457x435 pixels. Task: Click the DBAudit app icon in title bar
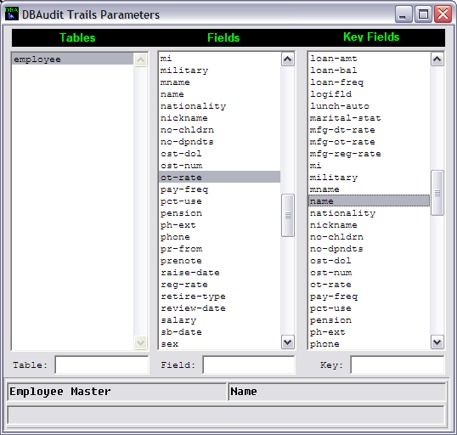point(12,14)
